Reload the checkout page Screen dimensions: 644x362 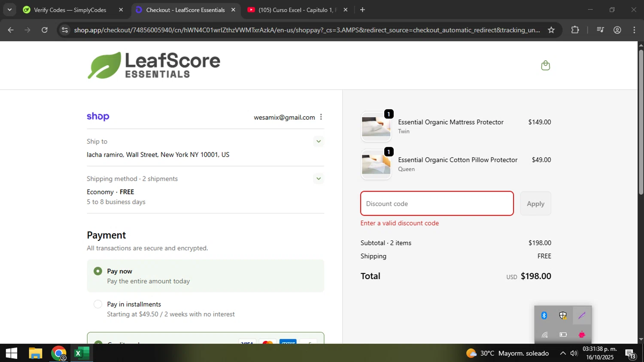click(45, 30)
